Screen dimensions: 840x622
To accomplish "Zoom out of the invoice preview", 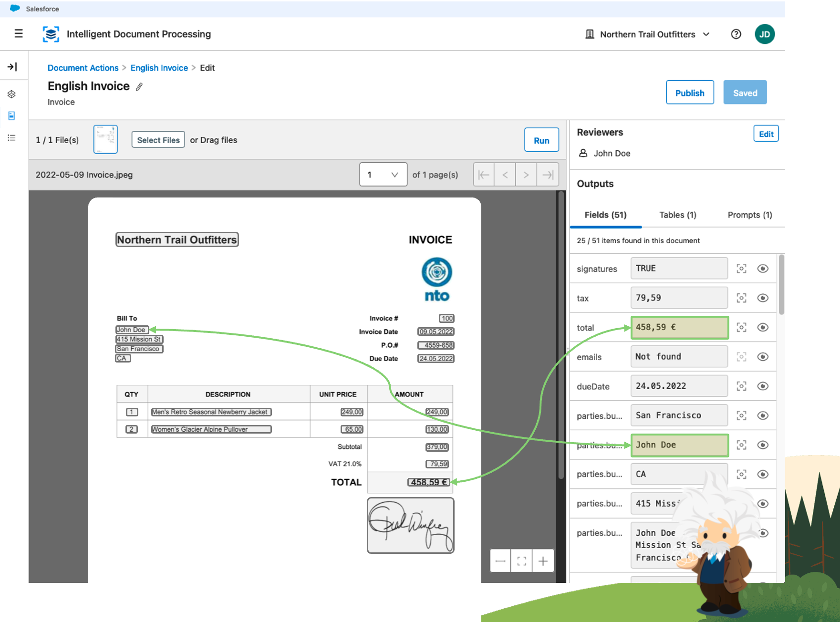I will (x=500, y=561).
